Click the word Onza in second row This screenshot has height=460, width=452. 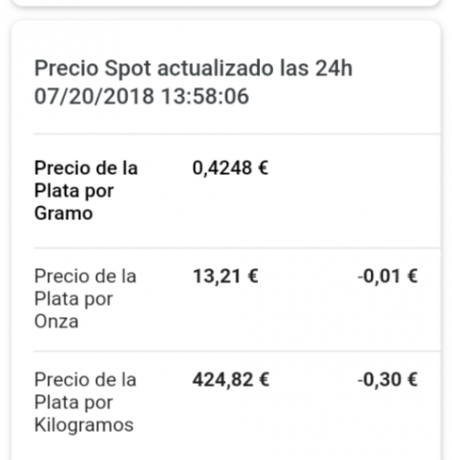click(56, 322)
